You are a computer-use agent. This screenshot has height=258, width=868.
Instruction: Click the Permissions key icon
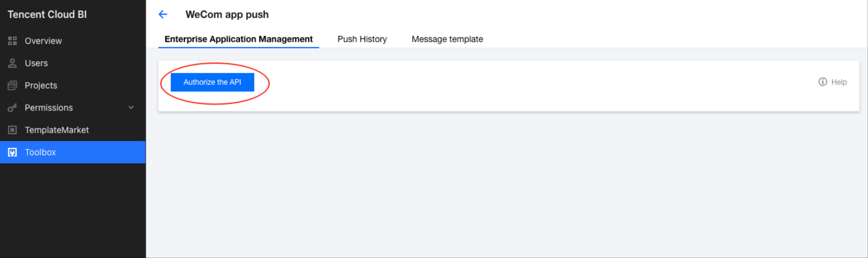[x=12, y=108]
